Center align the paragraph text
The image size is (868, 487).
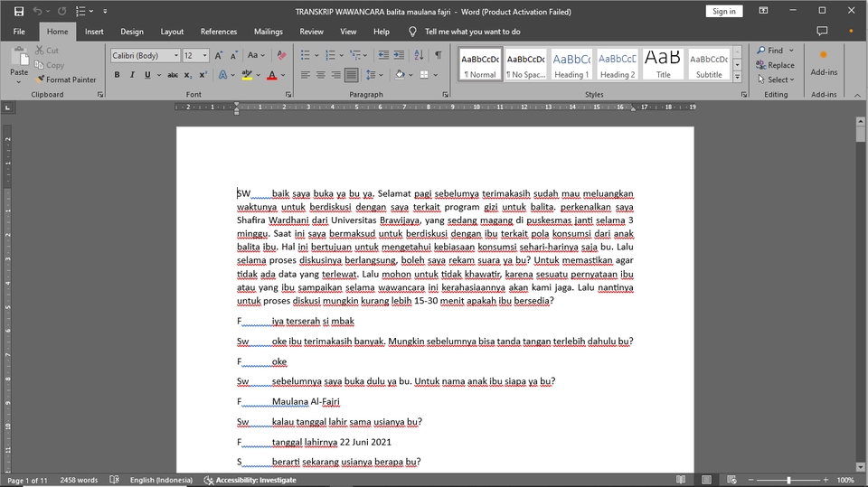320,75
